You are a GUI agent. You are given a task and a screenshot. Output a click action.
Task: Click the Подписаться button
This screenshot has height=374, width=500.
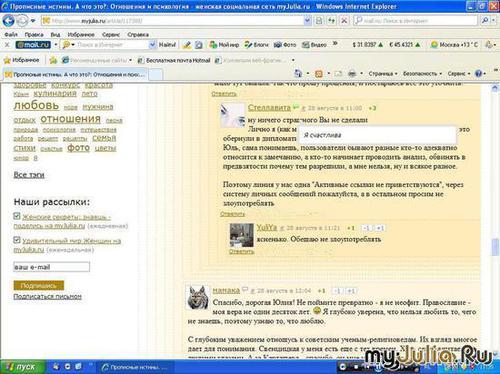coord(39,285)
